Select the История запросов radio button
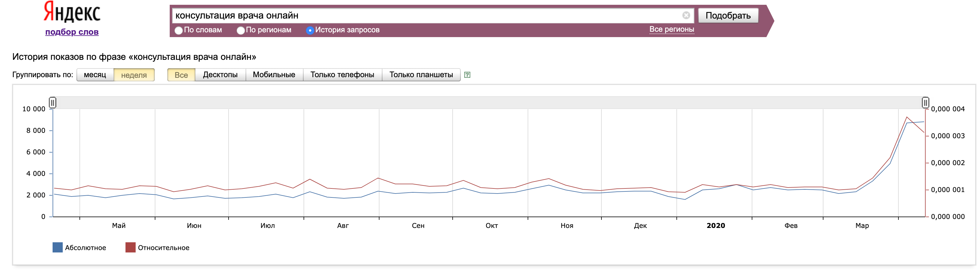Image resolution: width=980 pixels, height=271 pixels. 310,30
